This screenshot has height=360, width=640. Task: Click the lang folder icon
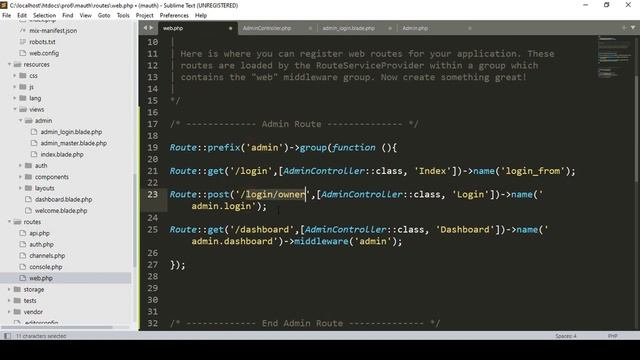tap(23, 98)
